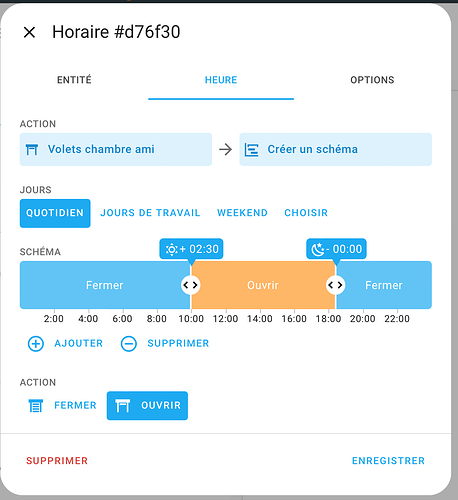The height and width of the screenshot is (500, 458).
Task: Select the Weekend day option
Action: coord(242,213)
